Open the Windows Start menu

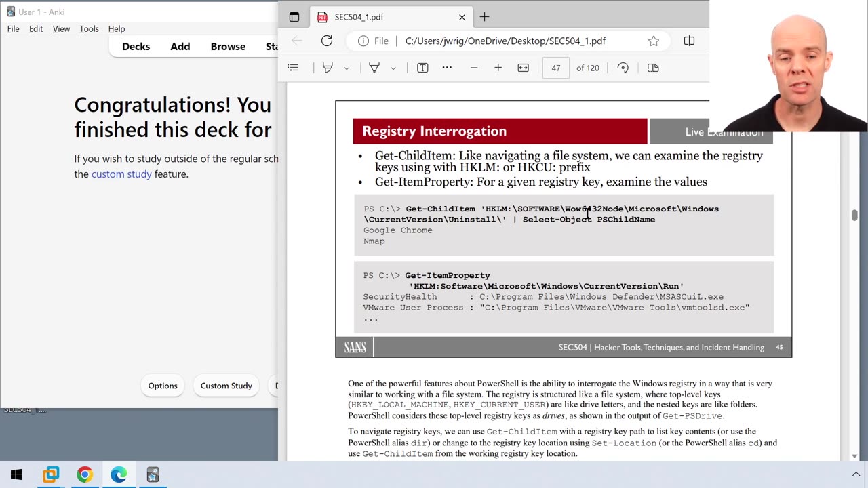pyautogui.click(x=16, y=474)
